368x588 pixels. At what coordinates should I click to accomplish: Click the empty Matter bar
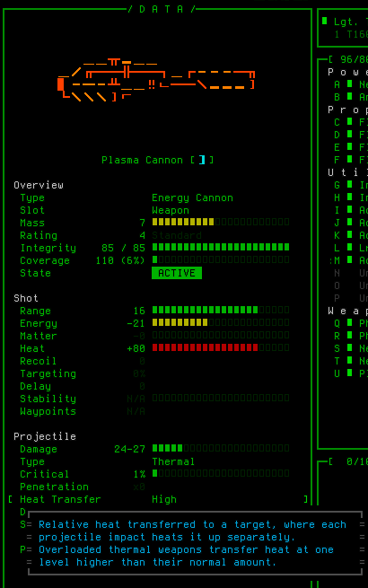pyautogui.click(x=221, y=335)
